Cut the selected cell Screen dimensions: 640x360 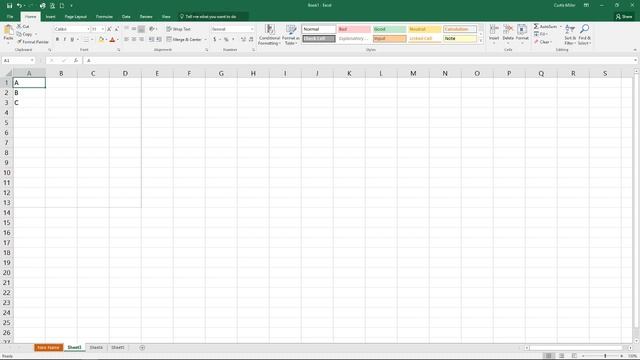pos(23,27)
